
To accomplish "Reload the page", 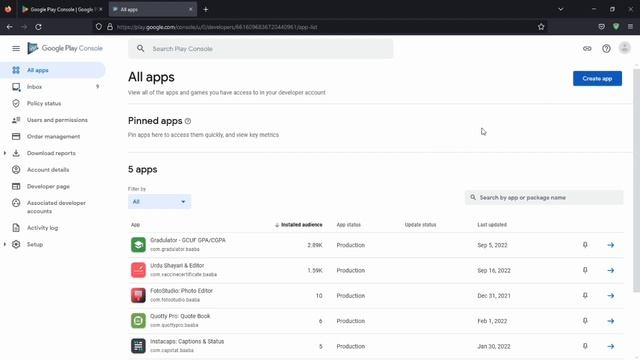I will (38, 27).
